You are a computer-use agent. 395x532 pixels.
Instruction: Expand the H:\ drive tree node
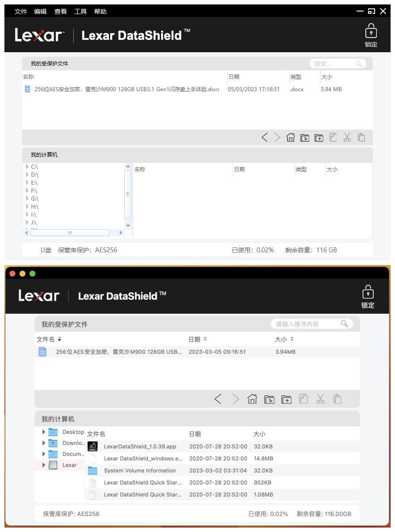(27, 207)
